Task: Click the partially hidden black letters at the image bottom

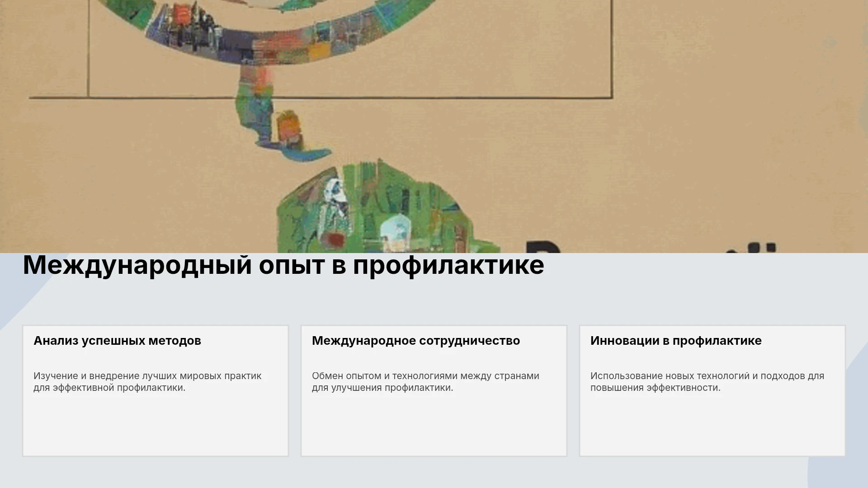Action: tap(651, 247)
